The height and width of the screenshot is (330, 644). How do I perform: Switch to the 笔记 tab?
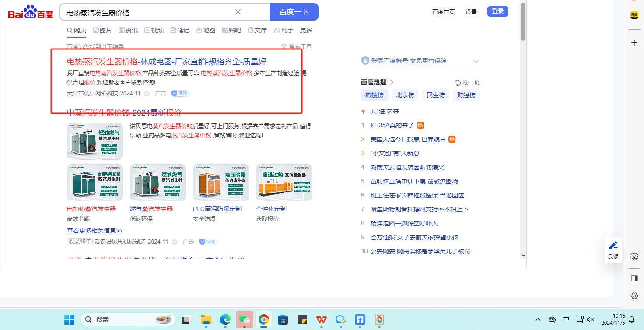[x=180, y=30]
